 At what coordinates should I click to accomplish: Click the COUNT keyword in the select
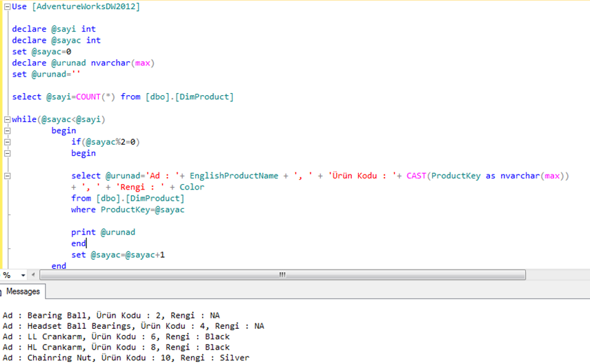88,97
